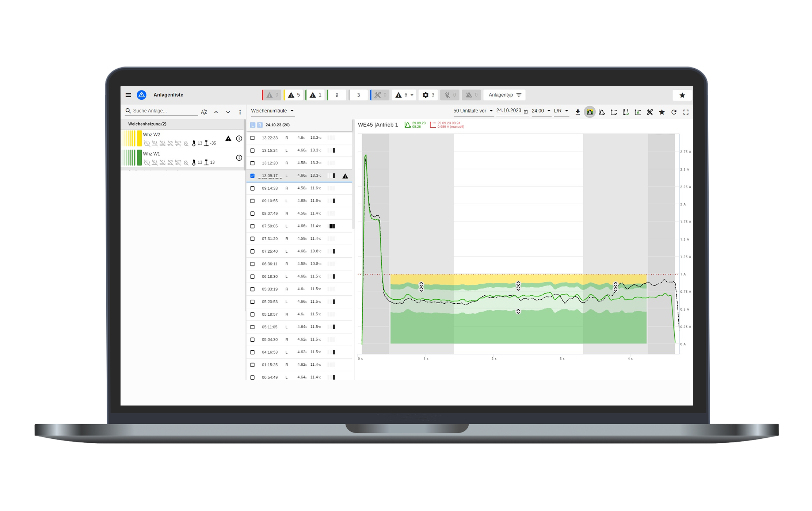Viewport: 812px width, 511px height.
Task: Refresh the chart using the reload icon
Action: (674, 112)
